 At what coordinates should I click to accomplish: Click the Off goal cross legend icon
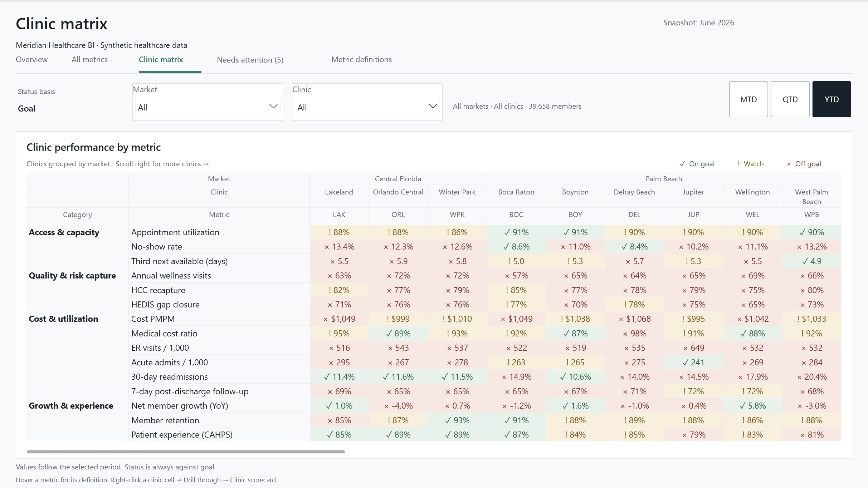pos(789,164)
